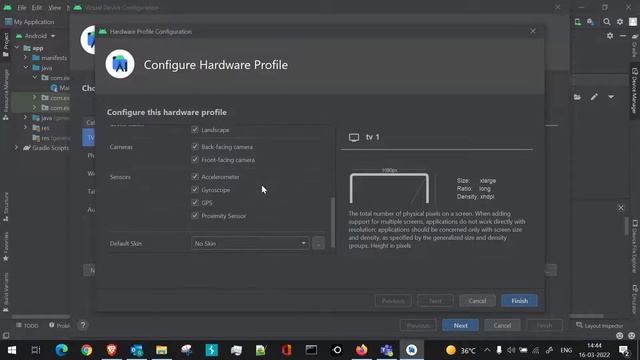Click the folder icon in Device Manager
Image resolution: width=640 pixels, height=360 pixels.
pyautogui.click(x=577, y=97)
